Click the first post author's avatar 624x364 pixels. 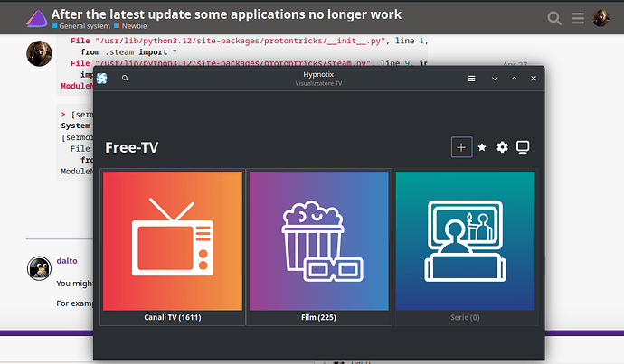[39, 53]
